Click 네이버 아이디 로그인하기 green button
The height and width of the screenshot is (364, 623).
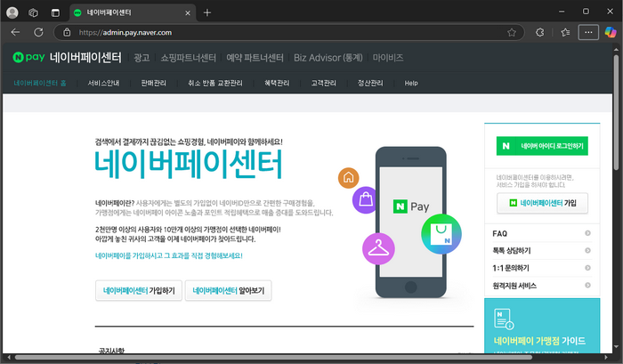(542, 145)
